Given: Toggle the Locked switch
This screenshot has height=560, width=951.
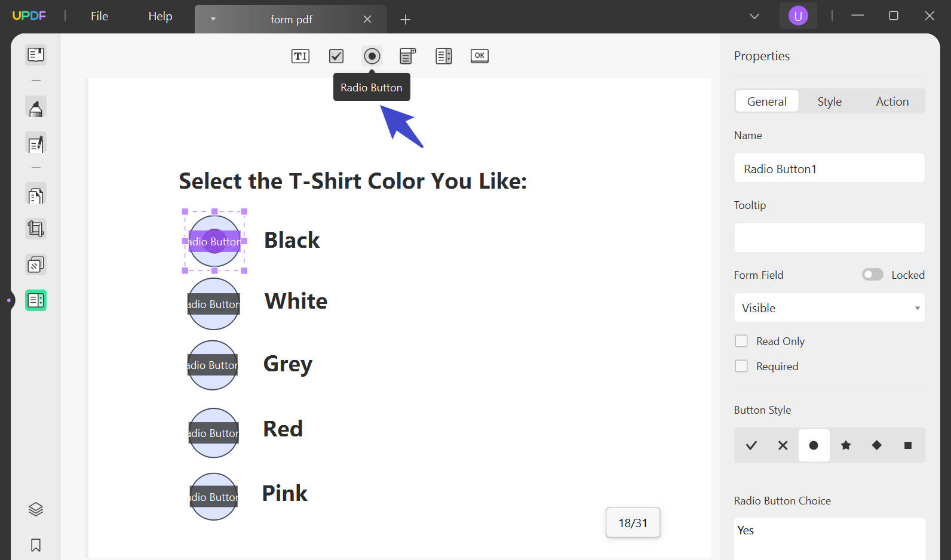Looking at the screenshot, I should (872, 275).
